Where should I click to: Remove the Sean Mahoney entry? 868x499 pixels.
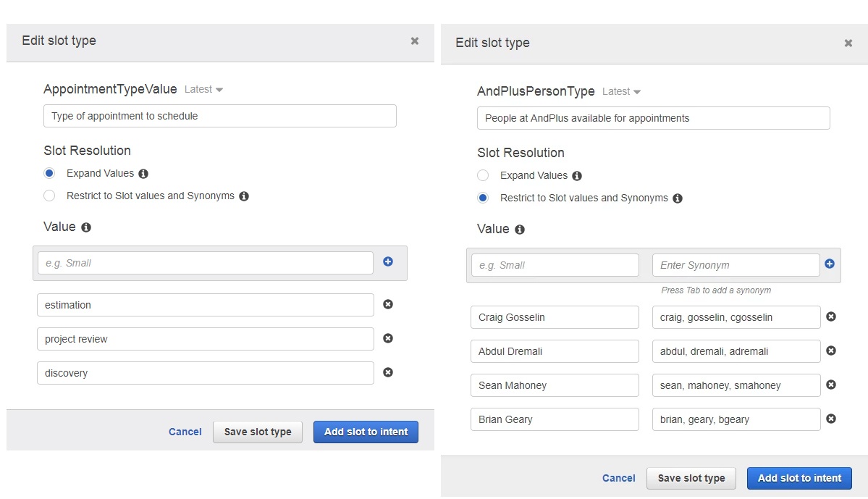click(x=830, y=385)
